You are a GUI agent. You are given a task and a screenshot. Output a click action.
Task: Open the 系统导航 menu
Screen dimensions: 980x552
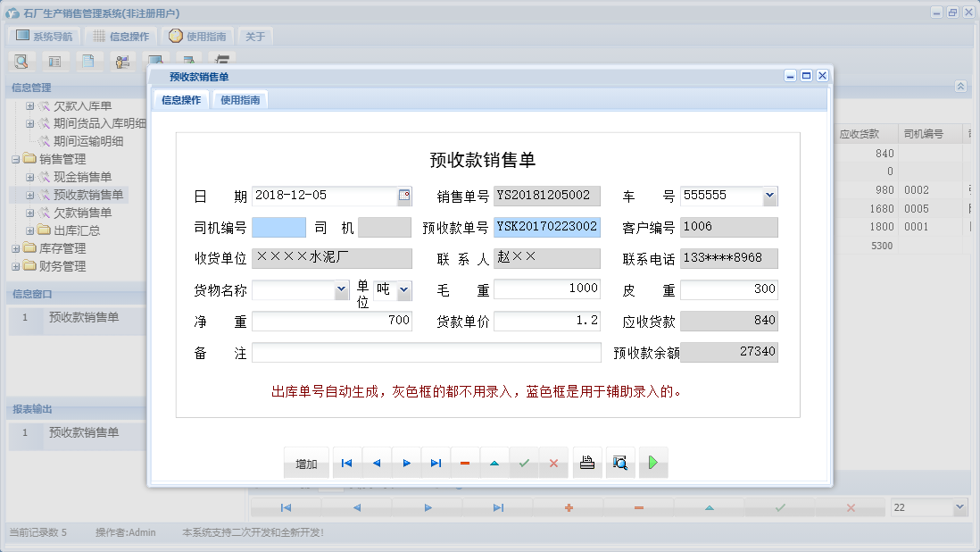pos(45,37)
